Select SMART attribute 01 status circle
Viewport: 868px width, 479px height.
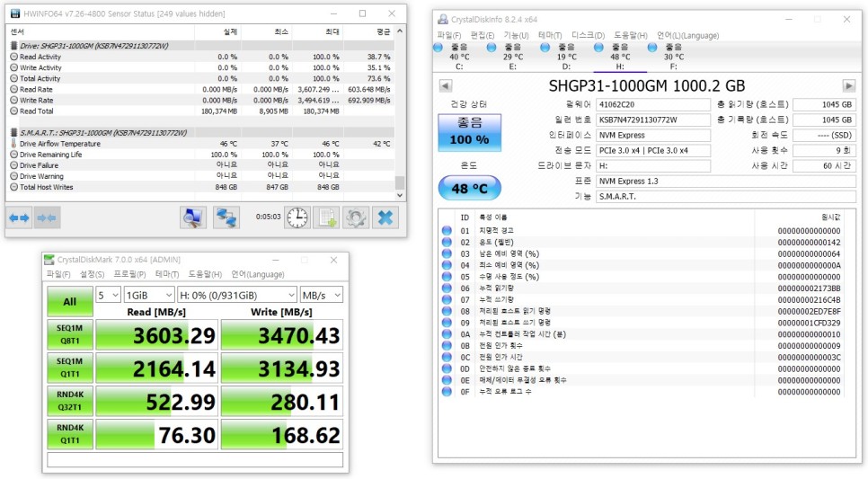tap(447, 230)
